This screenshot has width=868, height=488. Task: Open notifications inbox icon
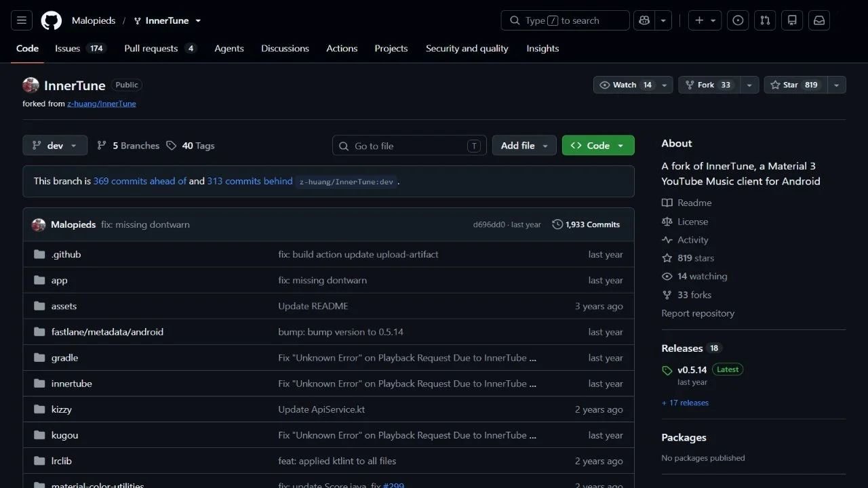819,20
